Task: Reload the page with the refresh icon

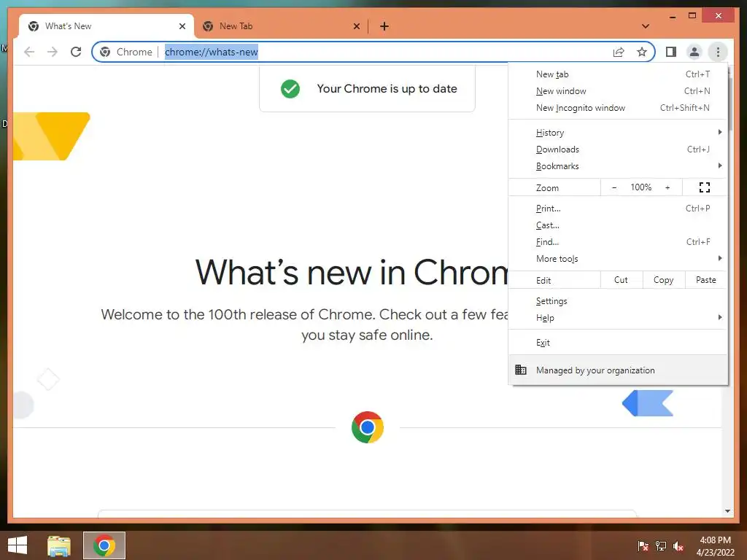Action: click(76, 52)
